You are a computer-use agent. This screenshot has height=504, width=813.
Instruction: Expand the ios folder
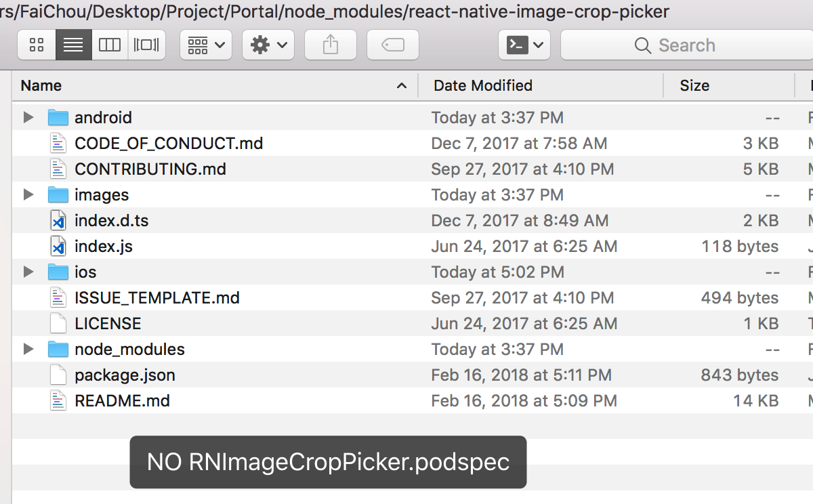[x=28, y=272]
